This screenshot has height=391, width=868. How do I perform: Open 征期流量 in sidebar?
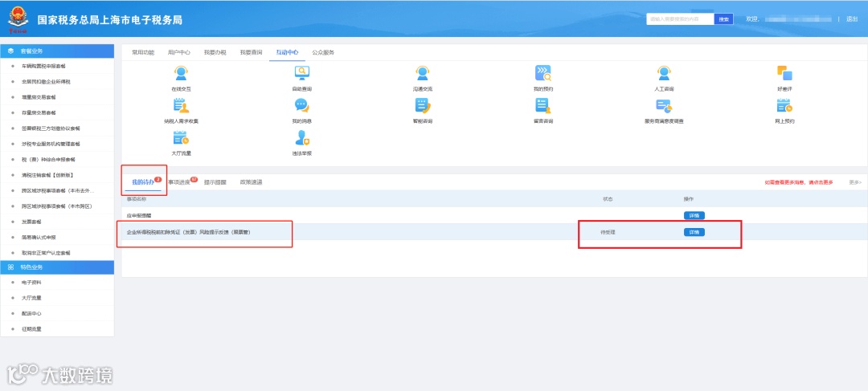(31, 329)
